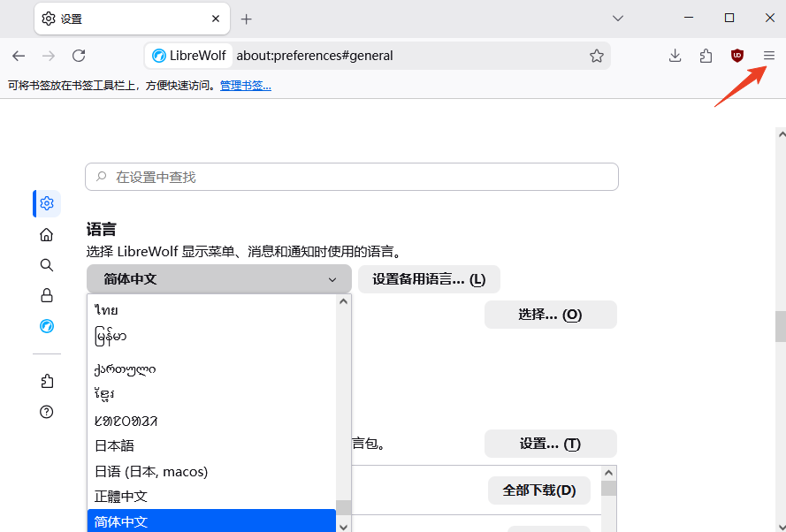Open Privacy & Security lock category

(x=47, y=295)
